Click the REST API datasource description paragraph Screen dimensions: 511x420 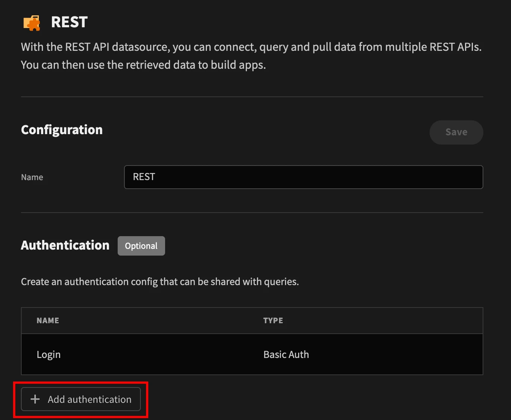(251, 56)
